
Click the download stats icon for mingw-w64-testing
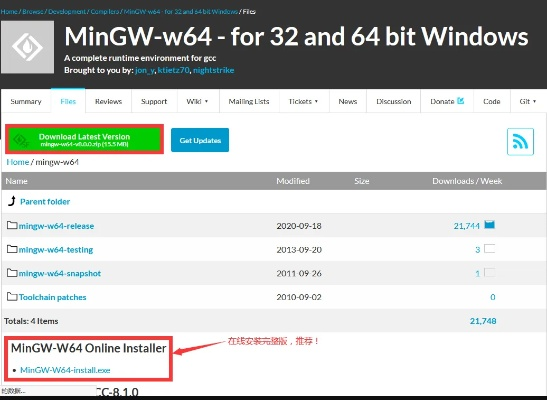(x=489, y=249)
